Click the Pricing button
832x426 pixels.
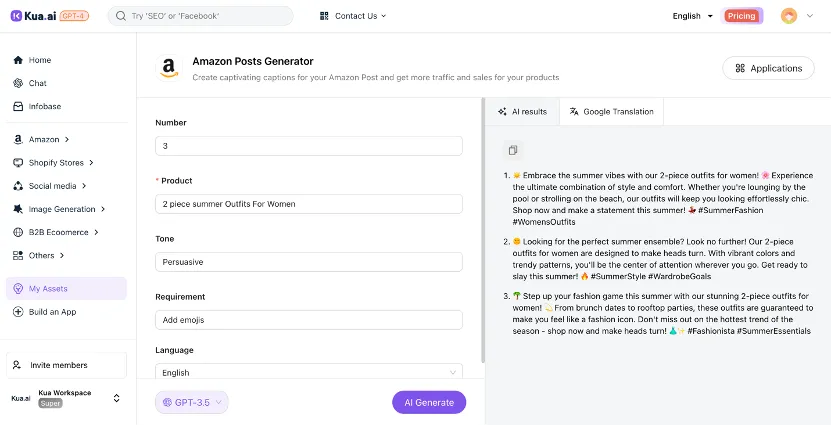point(741,16)
